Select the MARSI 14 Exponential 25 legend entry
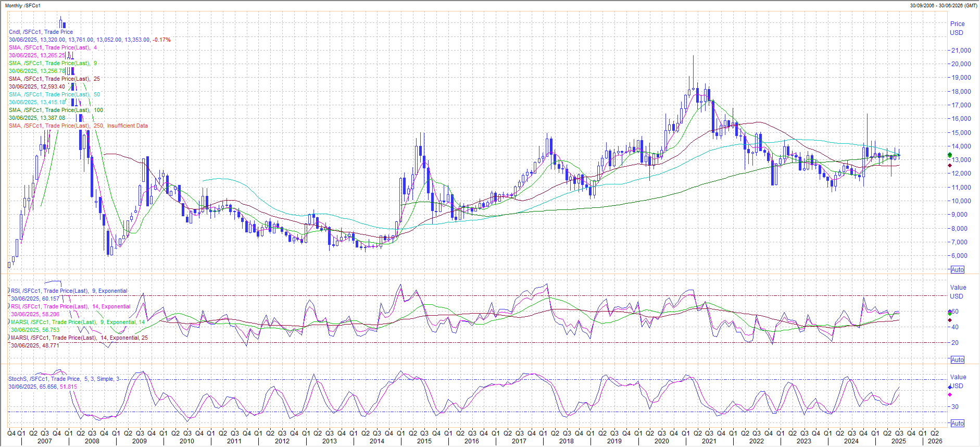 (x=79, y=338)
